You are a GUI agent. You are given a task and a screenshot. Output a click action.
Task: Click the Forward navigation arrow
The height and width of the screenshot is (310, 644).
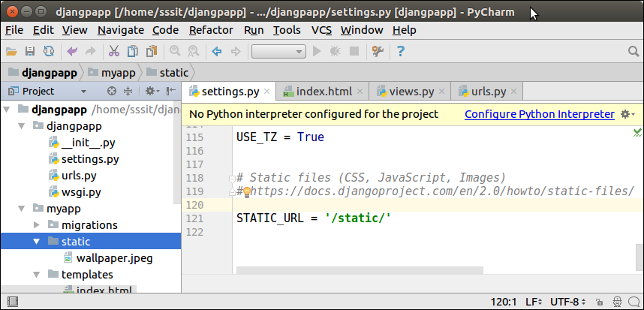[x=236, y=51]
